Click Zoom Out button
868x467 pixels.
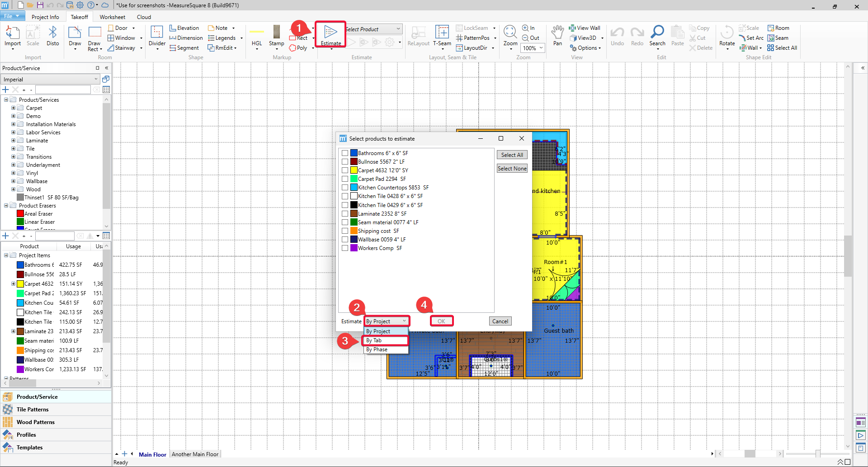531,38
